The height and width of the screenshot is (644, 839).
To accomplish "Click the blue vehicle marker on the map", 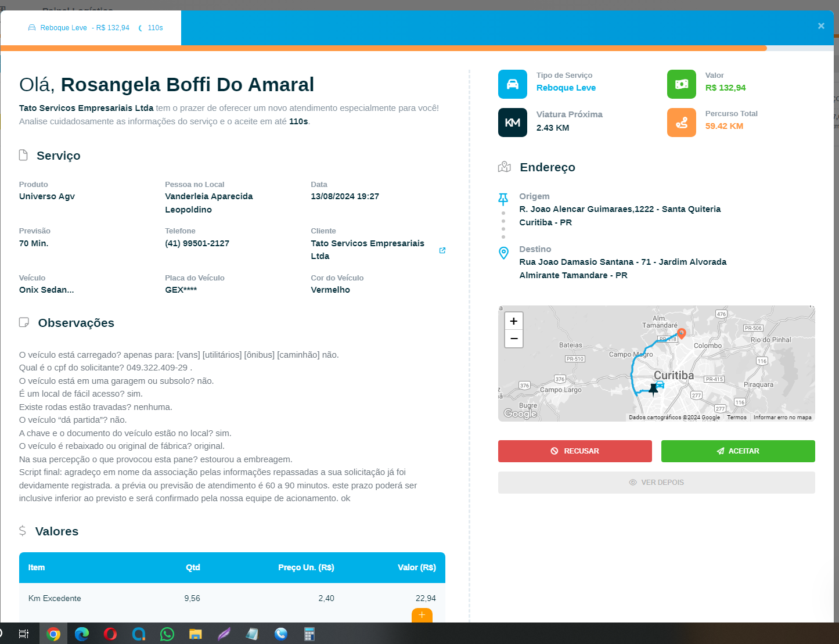I will pyautogui.click(x=660, y=384).
